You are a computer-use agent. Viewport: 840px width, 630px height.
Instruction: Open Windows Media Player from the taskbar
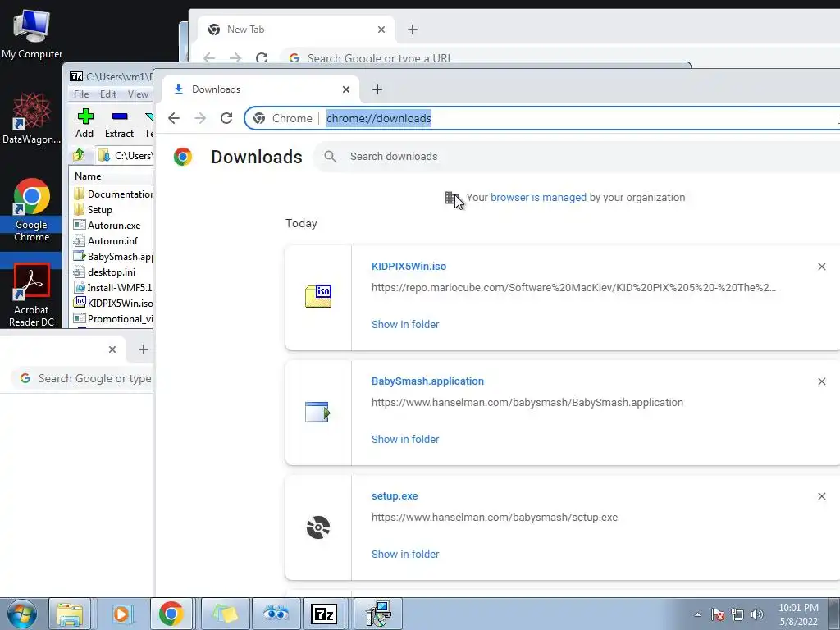coord(122,614)
